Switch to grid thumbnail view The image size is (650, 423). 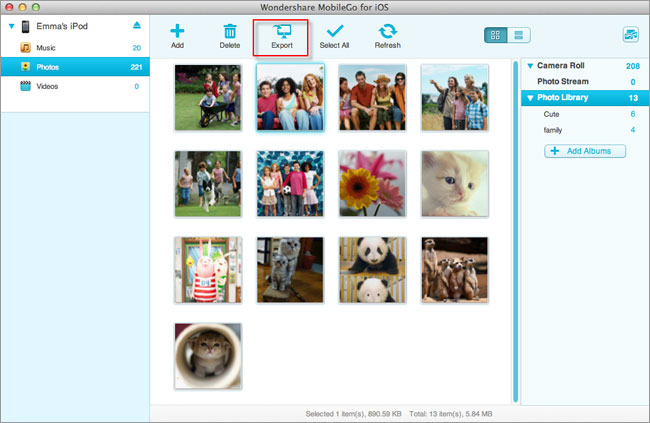tap(496, 35)
